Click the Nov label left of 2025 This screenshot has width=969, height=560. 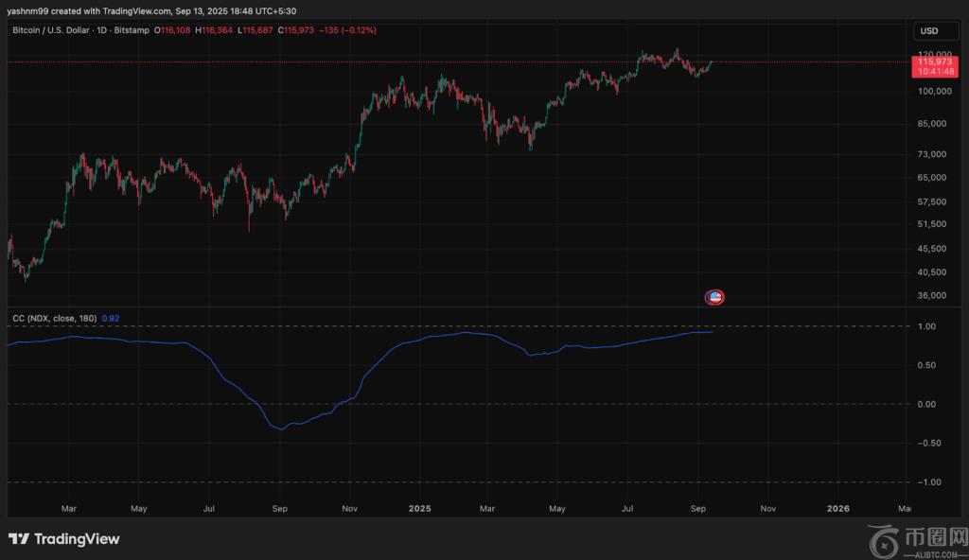(x=349, y=509)
